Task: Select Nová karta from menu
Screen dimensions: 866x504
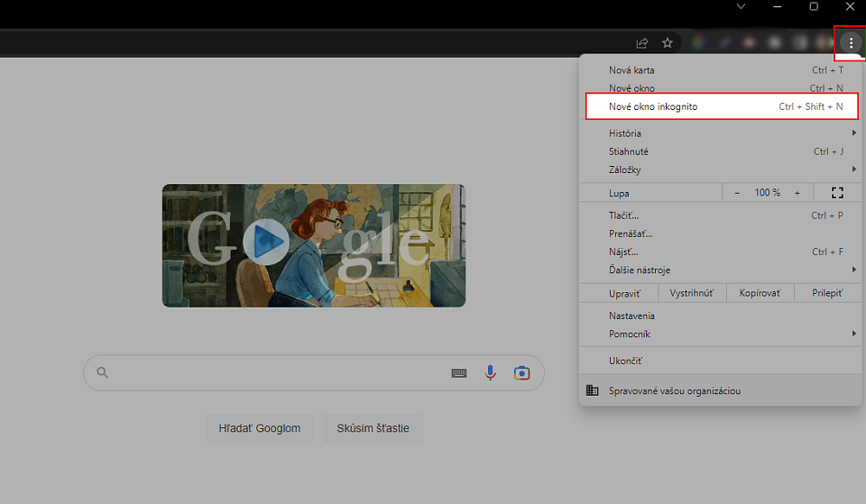Action: pyautogui.click(x=720, y=70)
